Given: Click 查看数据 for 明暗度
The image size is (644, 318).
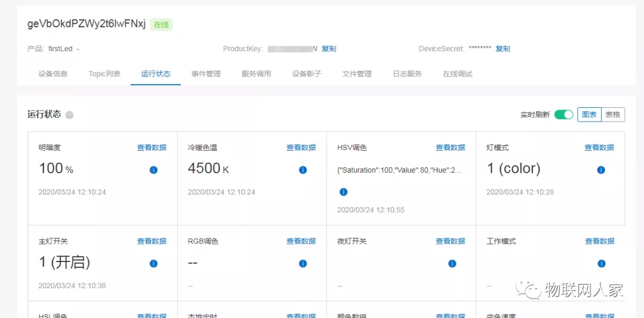Looking at the screenshot, I should tap(152, 148).
